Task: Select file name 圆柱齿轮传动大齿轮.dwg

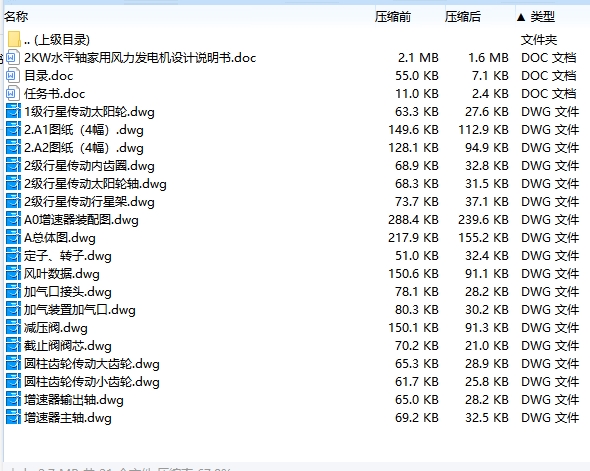Action: [92, 364]
